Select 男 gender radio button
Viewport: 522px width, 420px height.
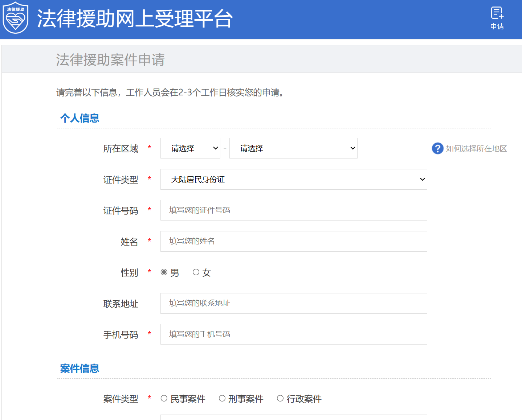tap(164, 272)
